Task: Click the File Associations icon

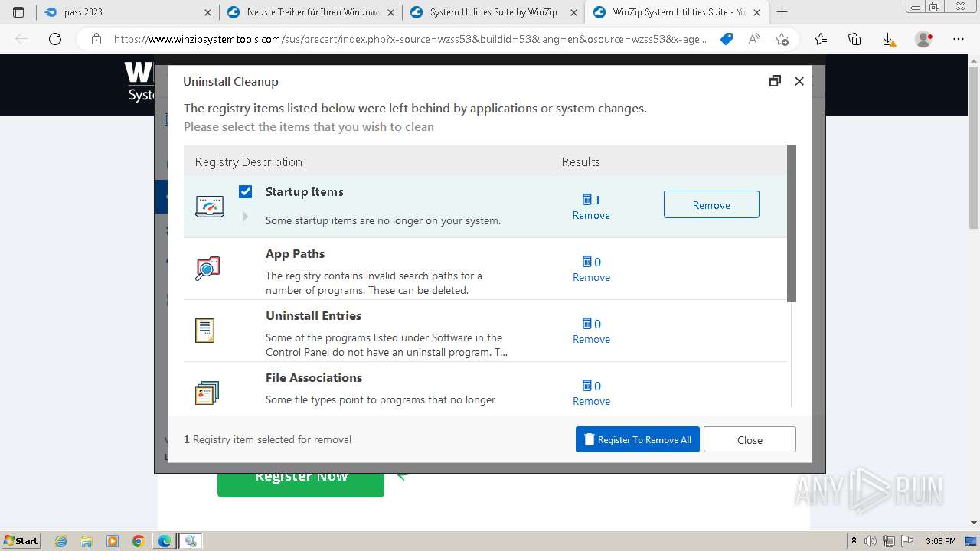Action: point(207,393)
